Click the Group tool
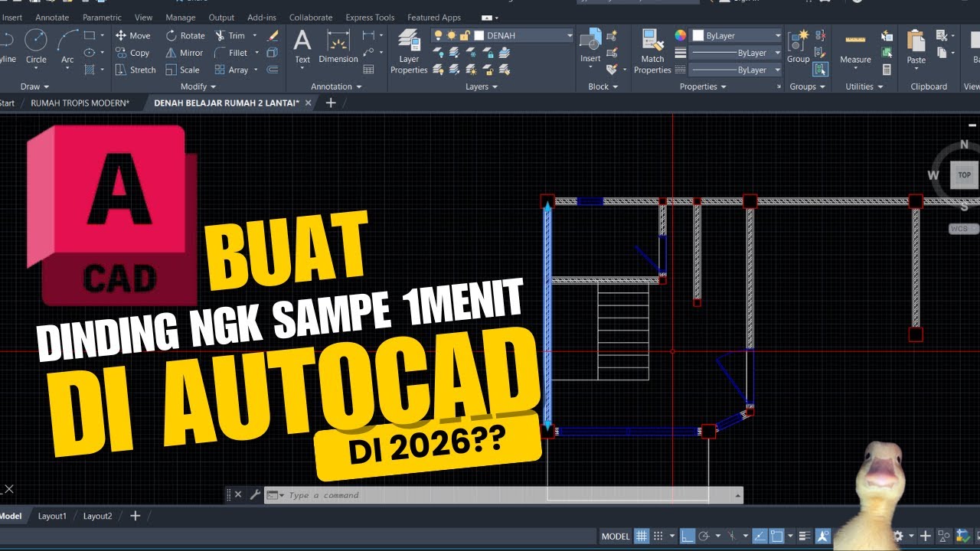The image size is (980, 551). click(798, 46)
